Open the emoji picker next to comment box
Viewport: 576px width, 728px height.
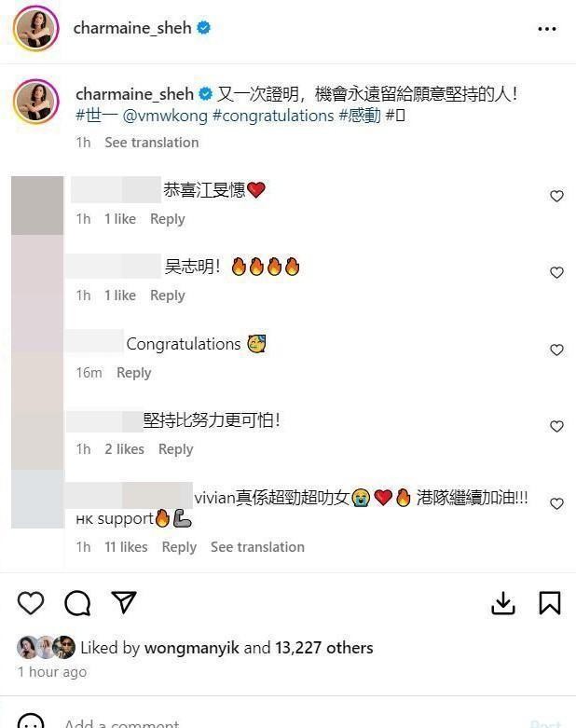31,722
